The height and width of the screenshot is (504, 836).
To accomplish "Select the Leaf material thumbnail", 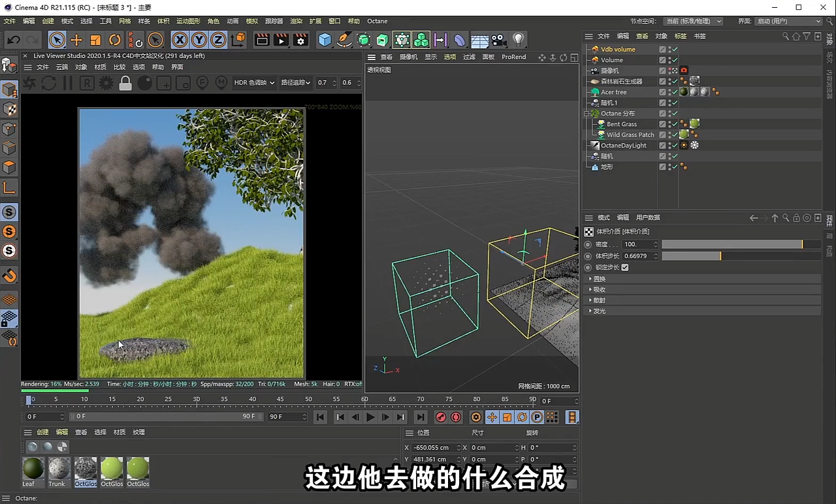I will click(x=32, y=468).
